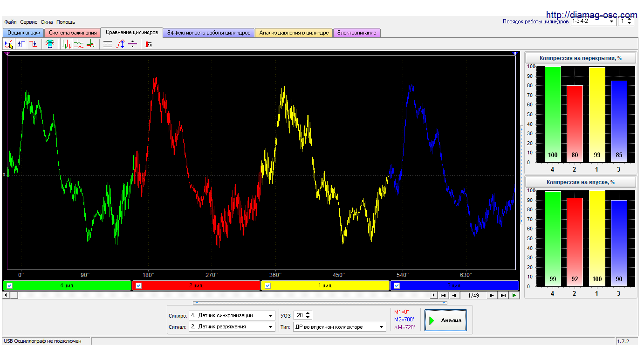Viewport: 644px width, 347px height.
Task: Click the Компрессия на впуске header
Action: point(581,182)
